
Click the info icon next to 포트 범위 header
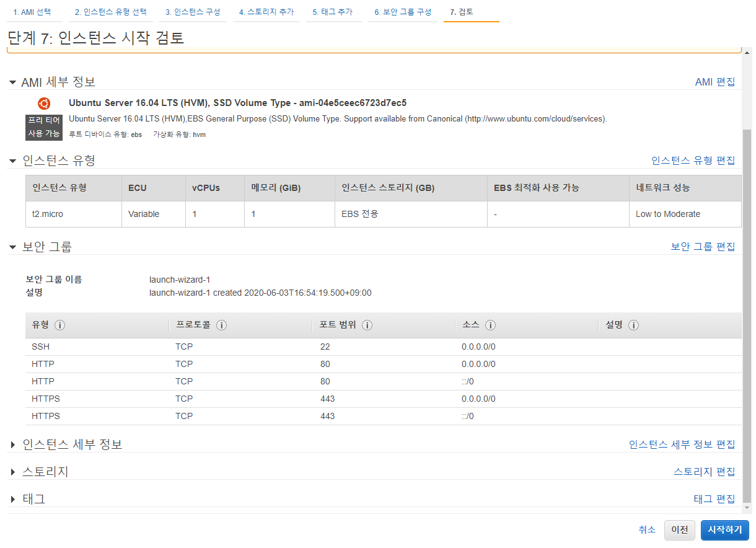pos(367,325)
